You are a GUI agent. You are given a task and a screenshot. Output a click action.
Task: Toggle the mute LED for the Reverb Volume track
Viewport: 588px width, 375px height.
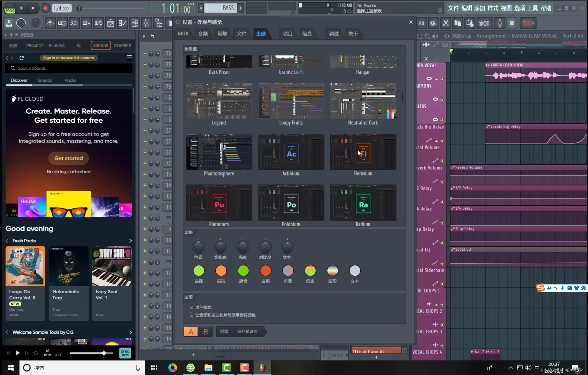(442, 182)
